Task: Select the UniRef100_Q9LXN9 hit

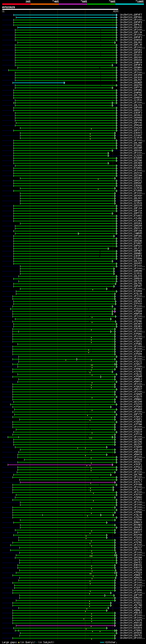Action: click(131, 143)
